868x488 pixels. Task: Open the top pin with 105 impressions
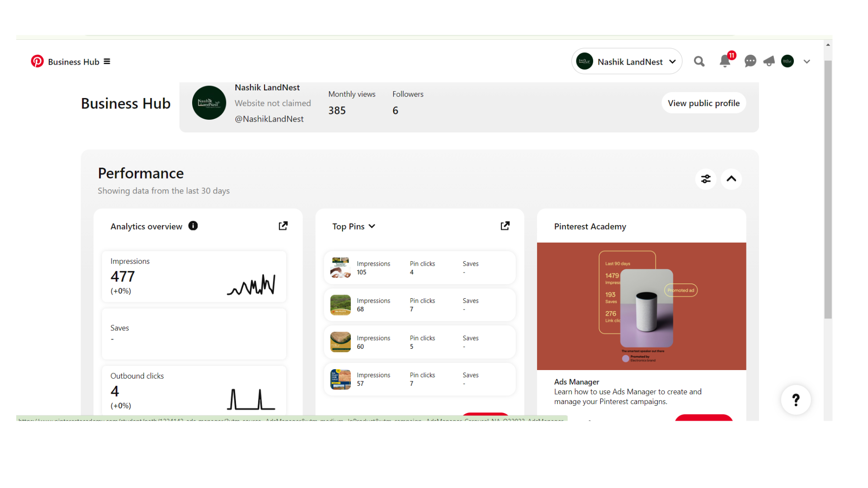pos(420,267)
